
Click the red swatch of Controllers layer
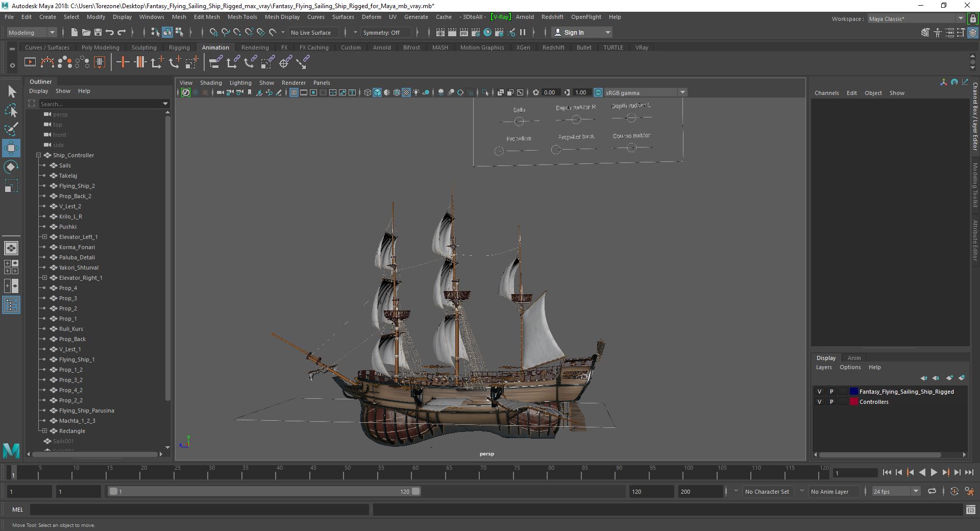click(x=853, y=402)
